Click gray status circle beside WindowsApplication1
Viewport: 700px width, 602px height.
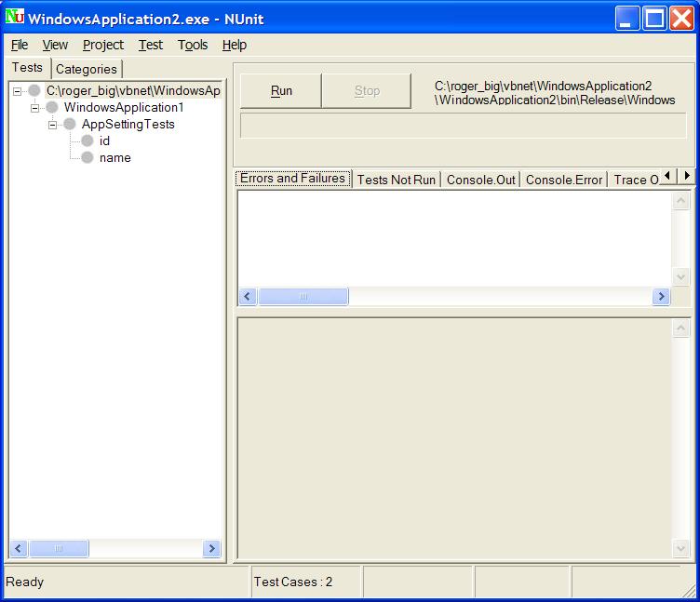(52, 107)
